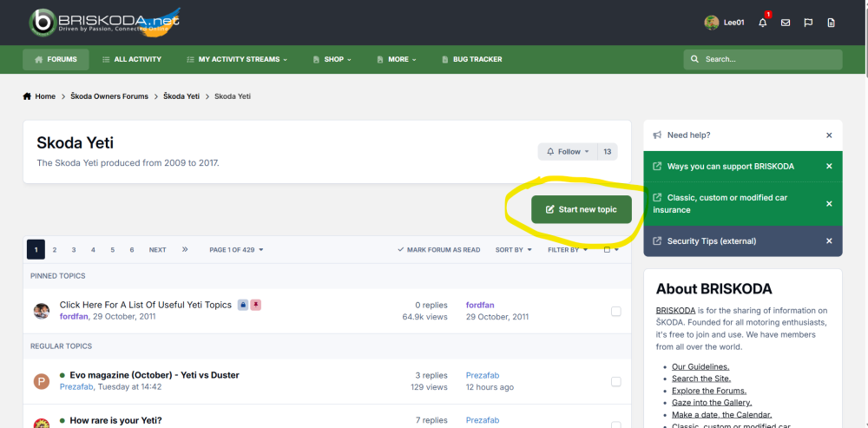This screenshot has width=868, height=428.
Task: Dismiss the car insurance announcement
Action: (829, 204)
